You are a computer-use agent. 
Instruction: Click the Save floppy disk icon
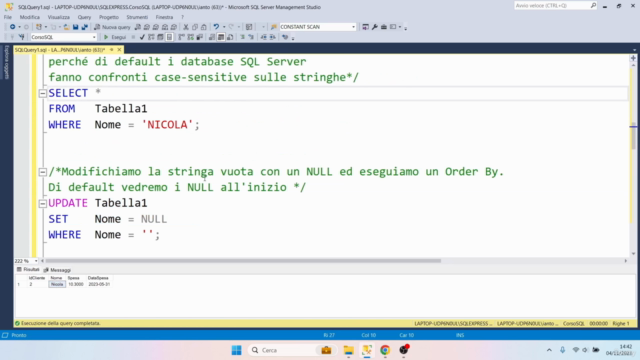coord(76,27)
